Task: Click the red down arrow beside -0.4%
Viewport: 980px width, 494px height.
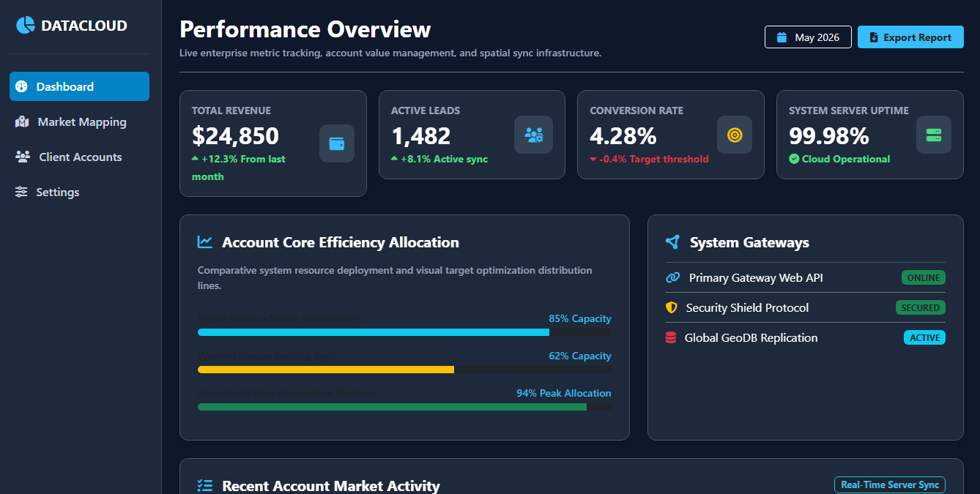Action: click(593, 159)
